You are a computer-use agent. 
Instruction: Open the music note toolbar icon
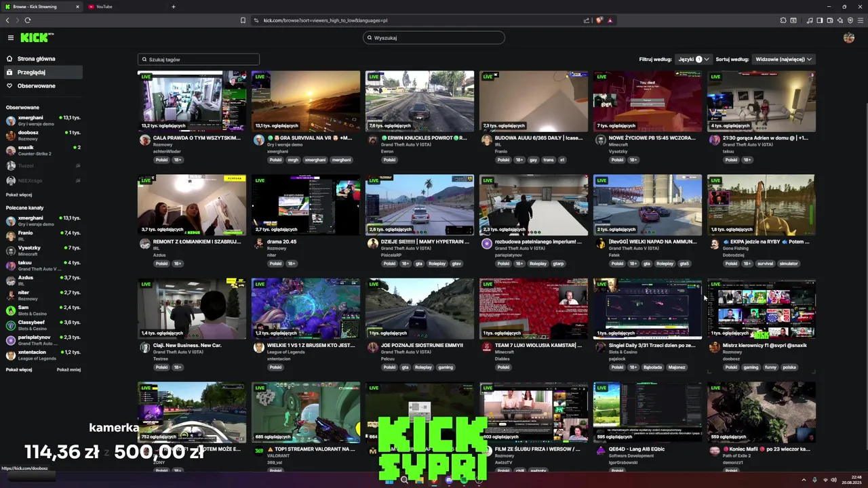point(810,20)
